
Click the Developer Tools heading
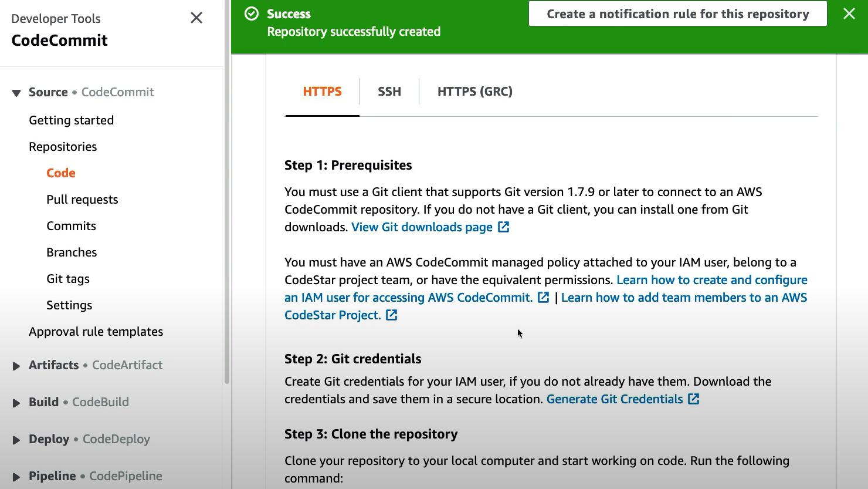pos(56,18)
